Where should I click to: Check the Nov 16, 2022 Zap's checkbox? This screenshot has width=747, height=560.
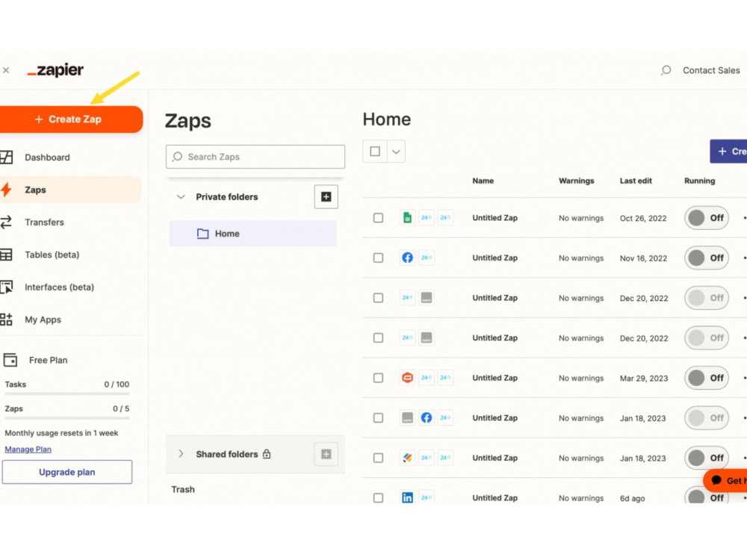tap(378, 258)
